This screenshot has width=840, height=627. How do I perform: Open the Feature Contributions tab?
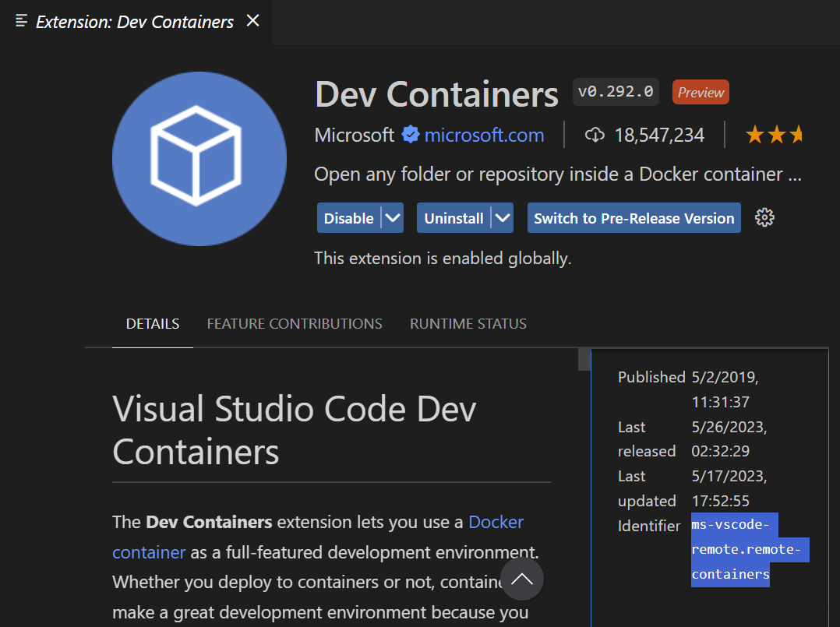coord(295,324)
